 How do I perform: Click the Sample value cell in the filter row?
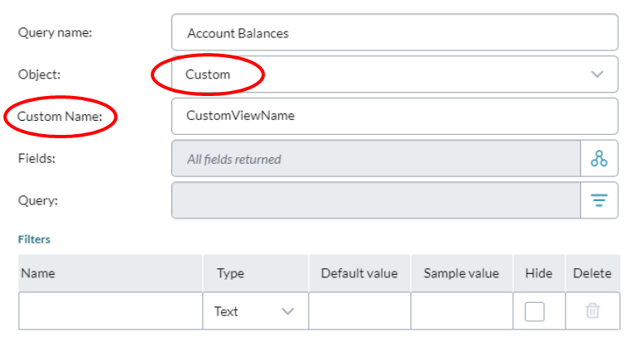pyautogui.click(x=462, y=311)
